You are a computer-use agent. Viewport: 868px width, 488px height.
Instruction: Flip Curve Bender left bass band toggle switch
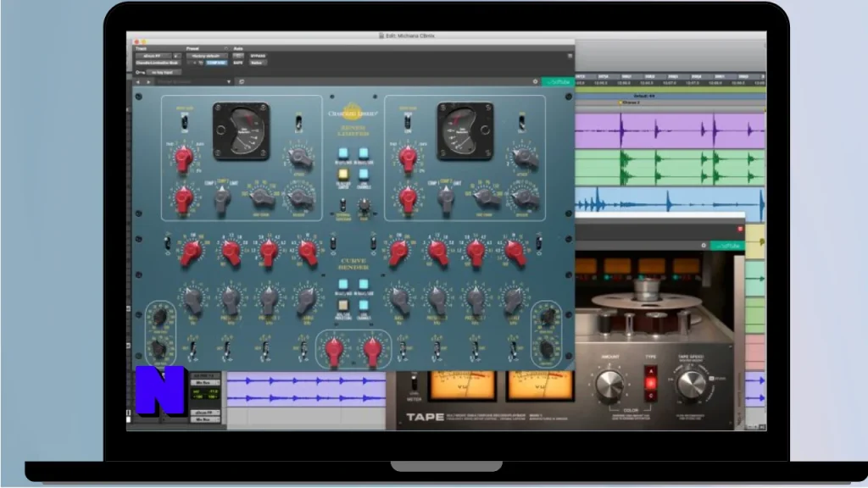click(192, 351)
